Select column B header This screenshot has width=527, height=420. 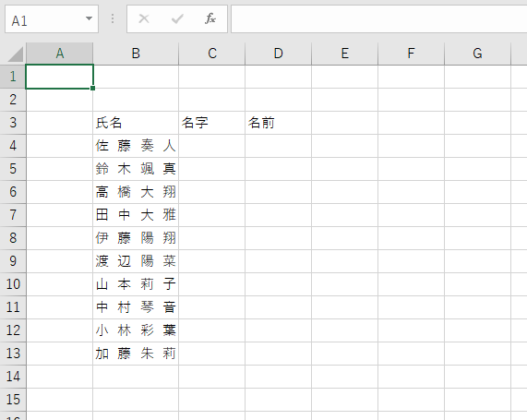[136, 54]
